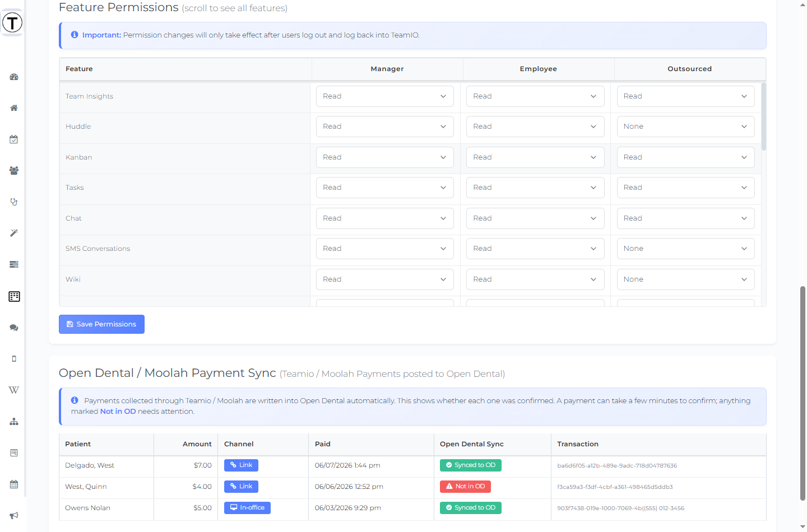Click transaction ID starting ba6d6f05
The height and width of the screenshot is (532, 807).
[x=617, y=466]
